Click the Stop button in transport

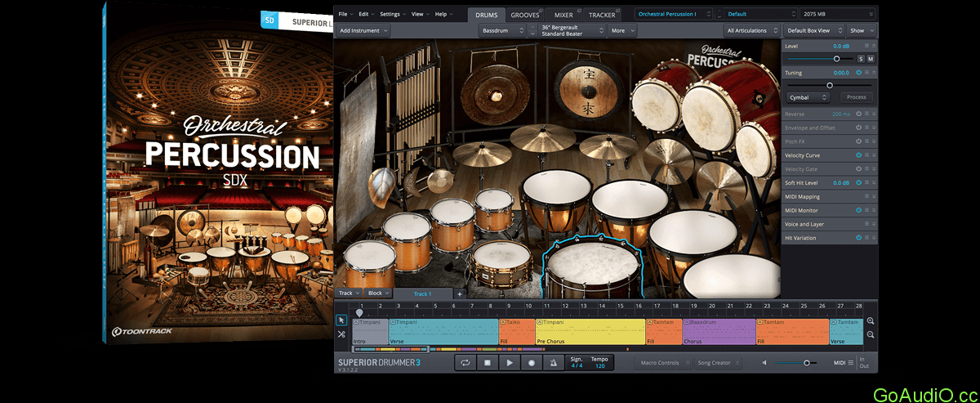487,363
